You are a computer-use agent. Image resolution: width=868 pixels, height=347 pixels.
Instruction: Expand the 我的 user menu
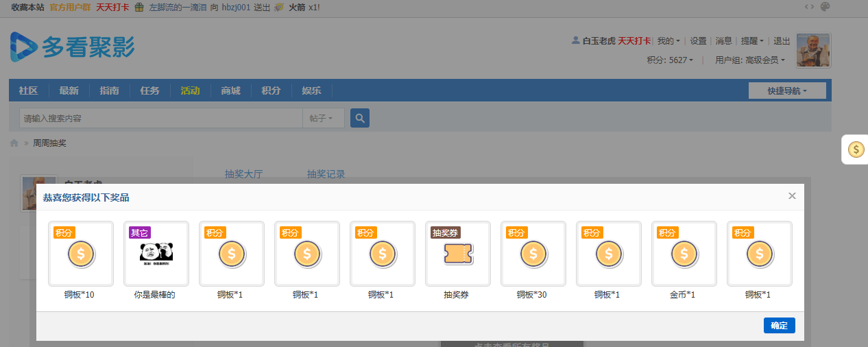668,41
